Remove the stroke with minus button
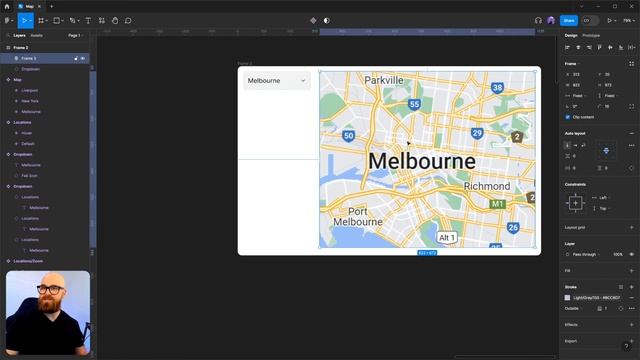 coord(631,298)
